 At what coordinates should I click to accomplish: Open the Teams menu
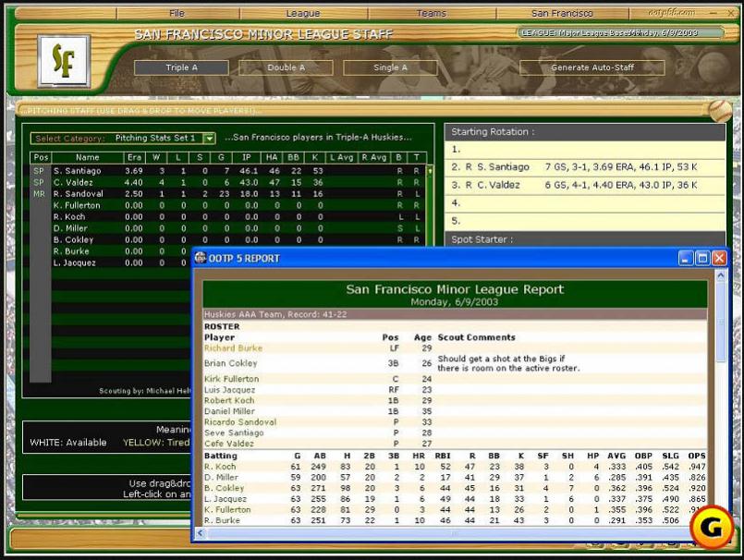pos(432,13)
